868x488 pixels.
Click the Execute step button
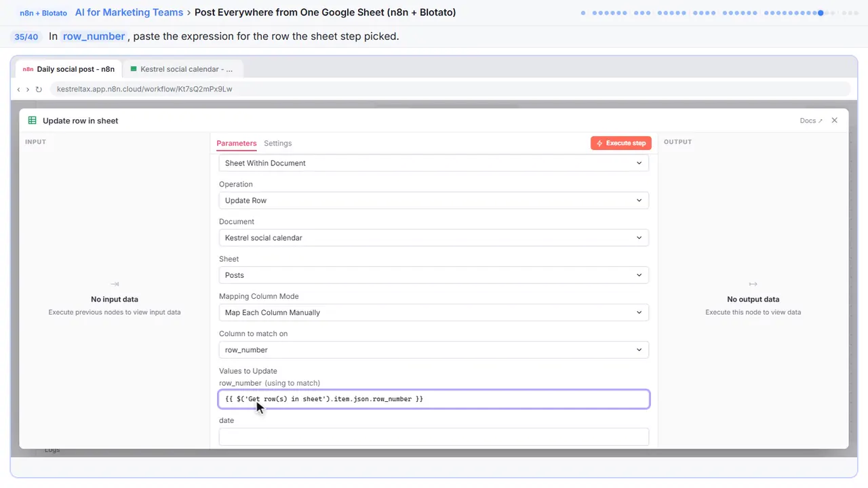(x=621, y=143)
